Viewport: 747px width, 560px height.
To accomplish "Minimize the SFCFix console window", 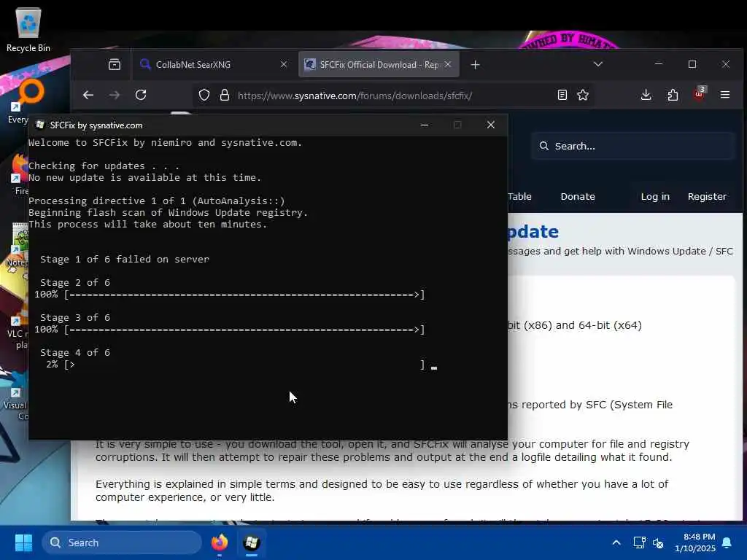I will pos(424,125).
